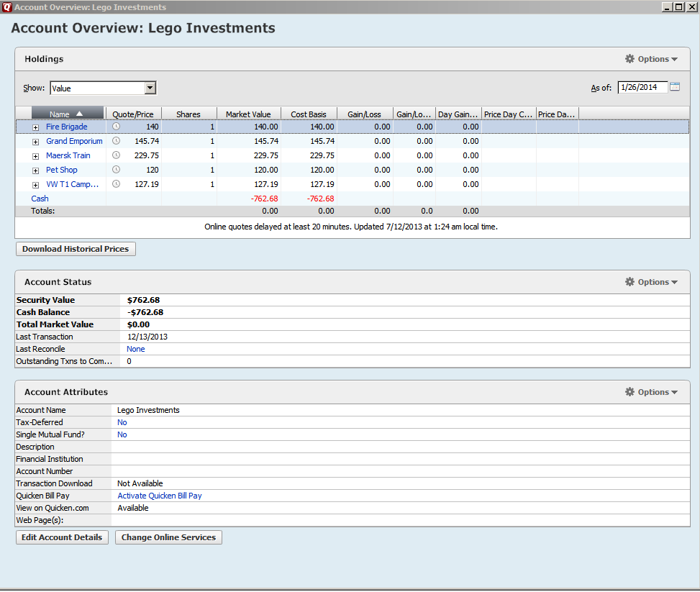Image resolution: width=700 pixels, height=592 pixels.
Task: Open the Fire Brigade security link
Action: pyautogui.click(x=66, y=127)
